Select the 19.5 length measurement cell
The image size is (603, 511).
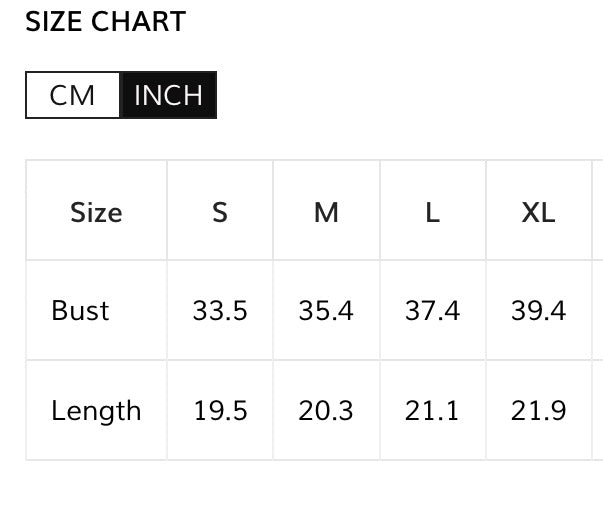(220, 411)
